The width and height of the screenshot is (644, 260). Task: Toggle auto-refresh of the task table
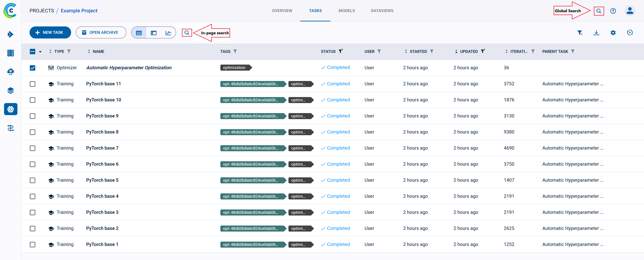(x=630, y=32)
